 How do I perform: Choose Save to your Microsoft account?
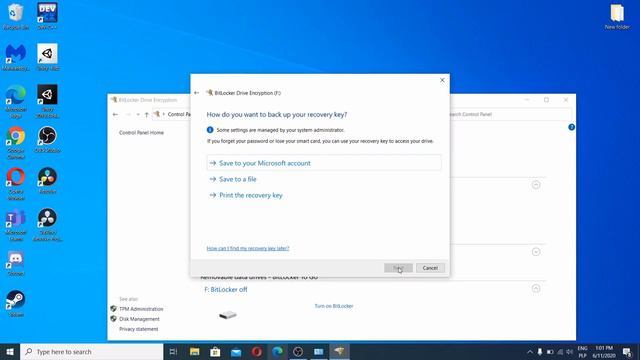pyautogui.click(x=324, y=163)
